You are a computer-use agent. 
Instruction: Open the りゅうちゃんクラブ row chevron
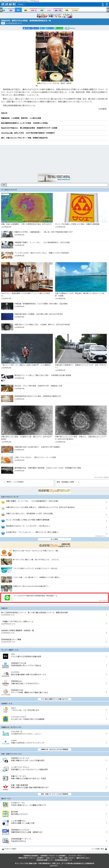(x=106, y=718)
